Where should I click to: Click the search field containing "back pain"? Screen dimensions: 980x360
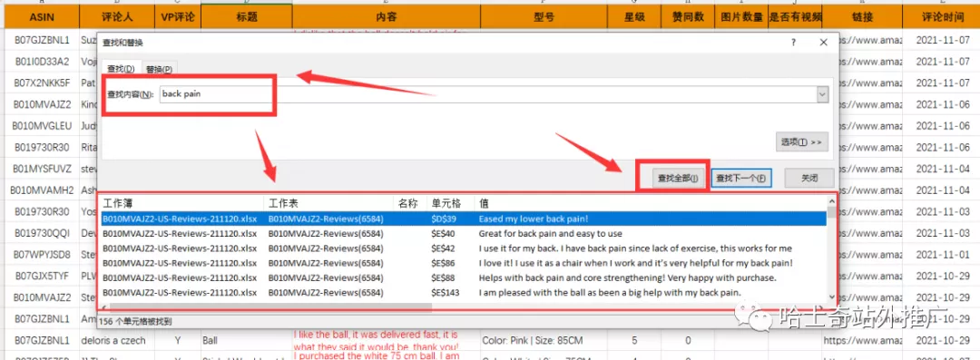pyautogui.click(x=488, y=94)
